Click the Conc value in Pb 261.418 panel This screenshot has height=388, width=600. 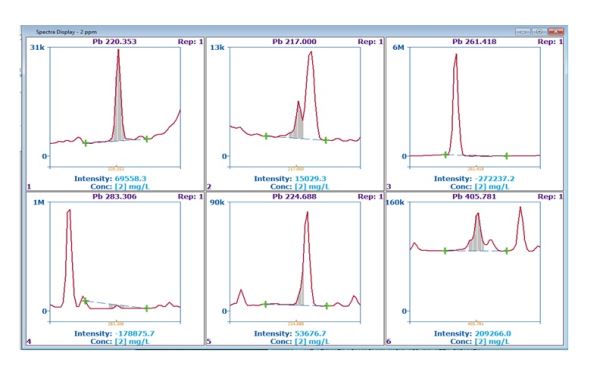click(x=491, y=187)
